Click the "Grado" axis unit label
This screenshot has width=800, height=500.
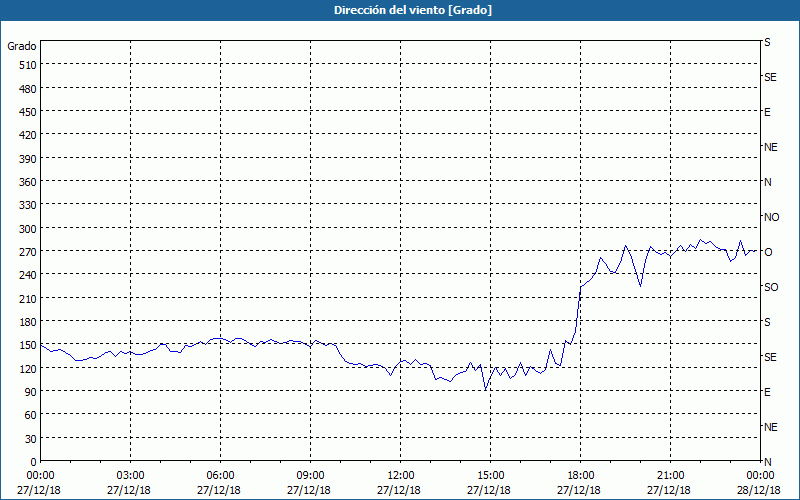coord(22,46)
